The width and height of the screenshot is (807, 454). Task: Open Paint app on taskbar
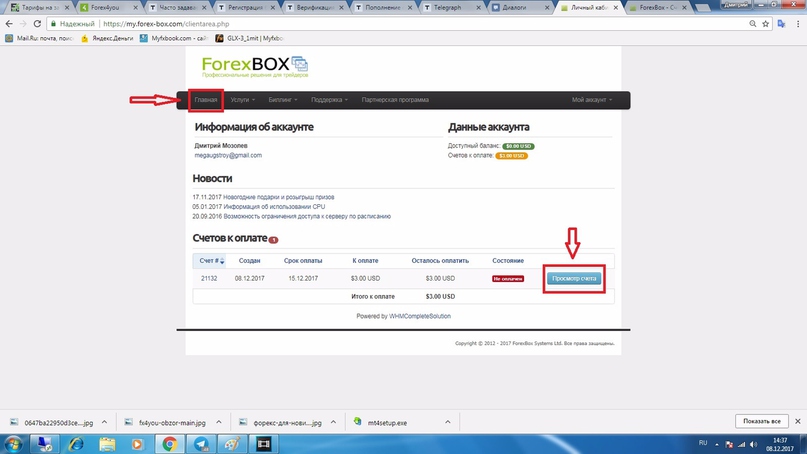[232, 444]
